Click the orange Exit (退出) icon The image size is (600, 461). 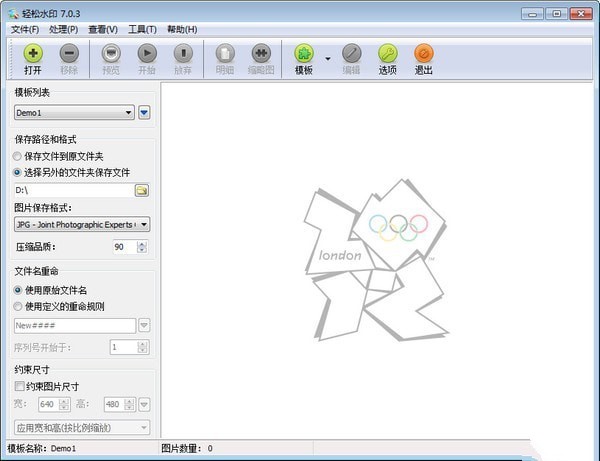coord(424,53)
